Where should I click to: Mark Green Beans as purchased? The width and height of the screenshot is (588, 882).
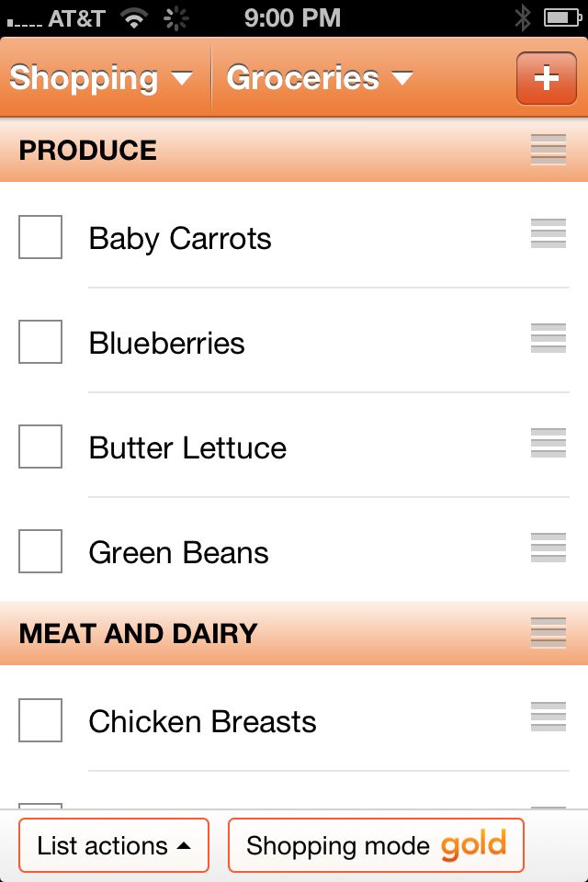pos(40,550)
